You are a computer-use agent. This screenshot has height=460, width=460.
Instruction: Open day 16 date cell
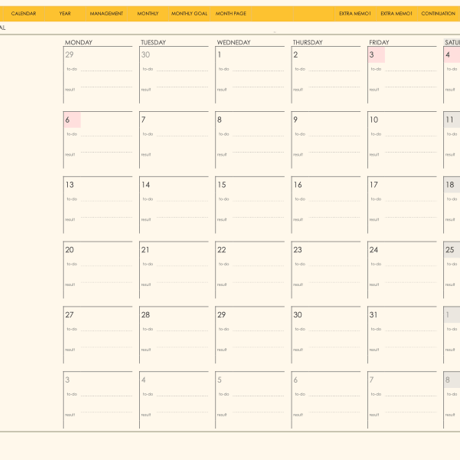click(298, 185)
